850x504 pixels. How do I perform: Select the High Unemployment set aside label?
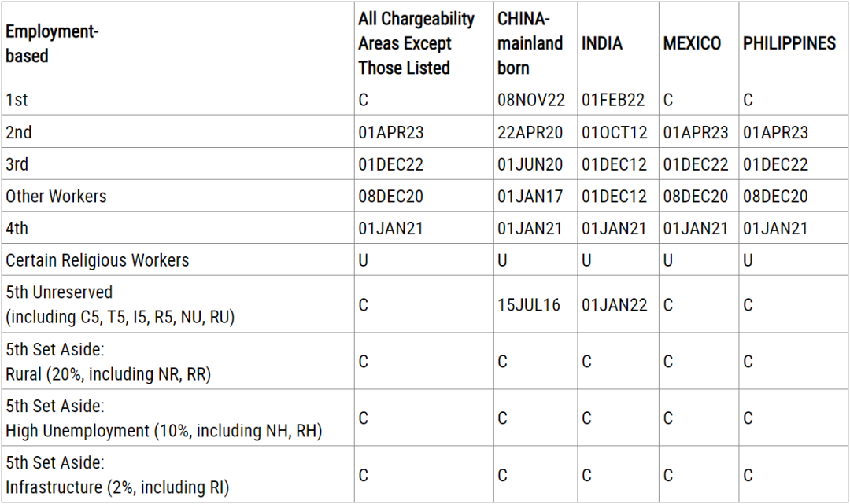(x=164, y=418)
